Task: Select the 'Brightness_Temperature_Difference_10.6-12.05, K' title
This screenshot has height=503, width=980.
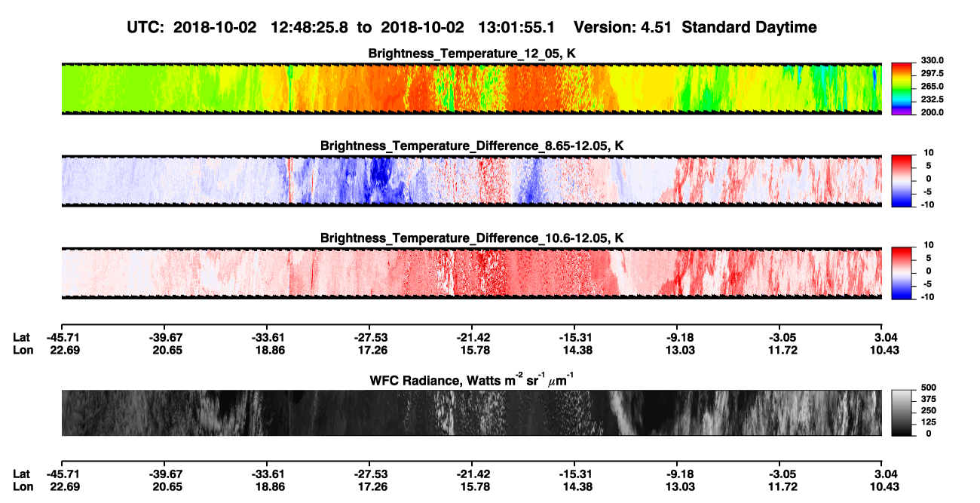Action: [x=472, y=238]
